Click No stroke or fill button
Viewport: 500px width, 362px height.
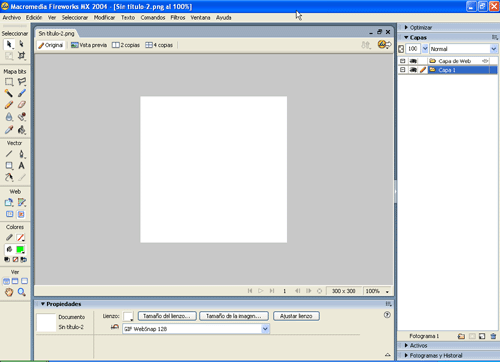point(15,259)
